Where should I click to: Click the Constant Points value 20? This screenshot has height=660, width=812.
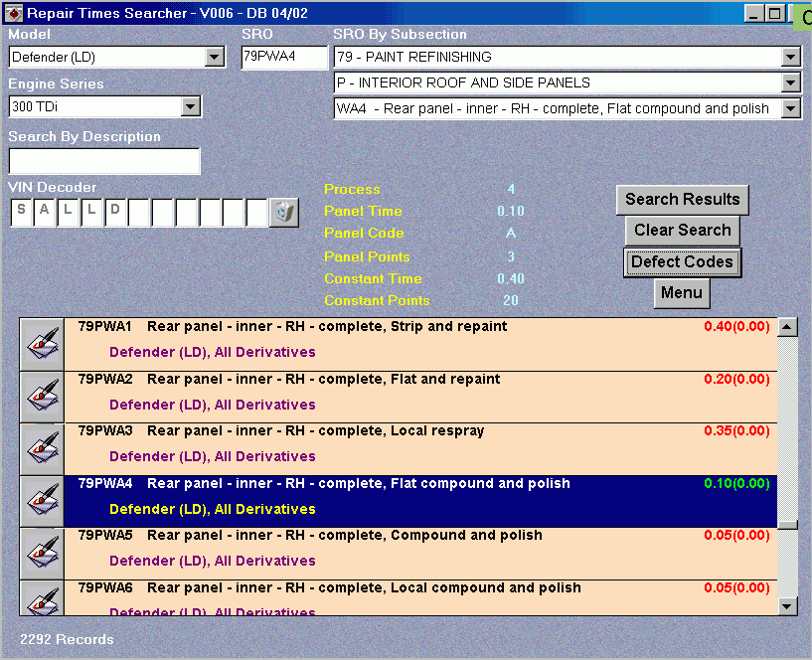pyautogui.click(x=511, y=301)
